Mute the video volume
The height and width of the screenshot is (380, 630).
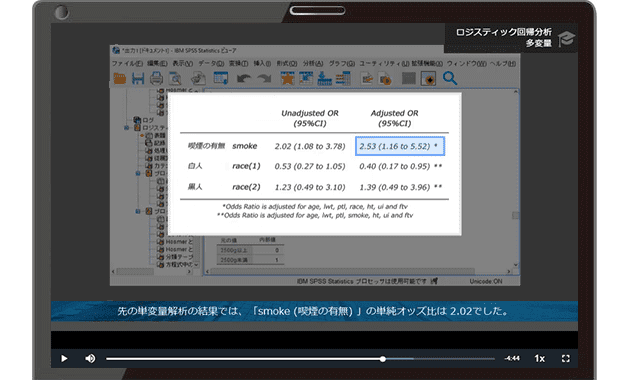(x=90, y=358)
